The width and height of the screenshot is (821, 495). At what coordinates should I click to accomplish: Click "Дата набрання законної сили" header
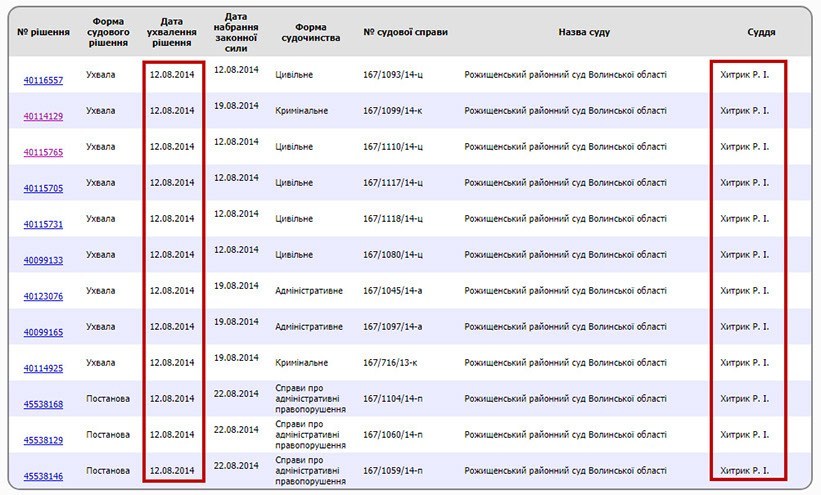236,32
